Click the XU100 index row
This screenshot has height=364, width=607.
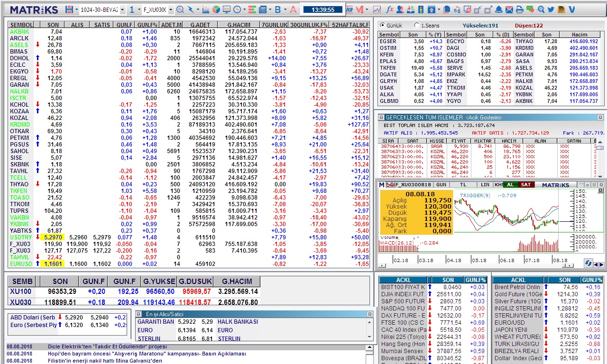pyautogui.click(x=134, y=291)
